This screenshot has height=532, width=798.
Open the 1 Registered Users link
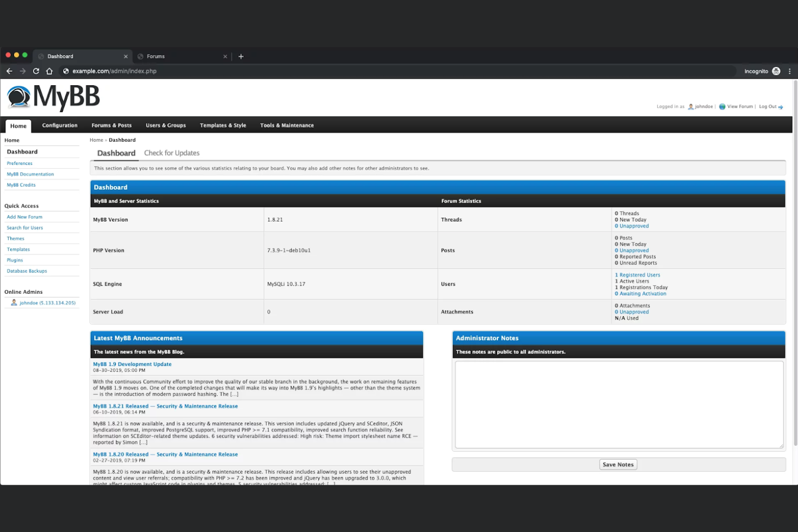pyautogui.click(x=637, y=274)
